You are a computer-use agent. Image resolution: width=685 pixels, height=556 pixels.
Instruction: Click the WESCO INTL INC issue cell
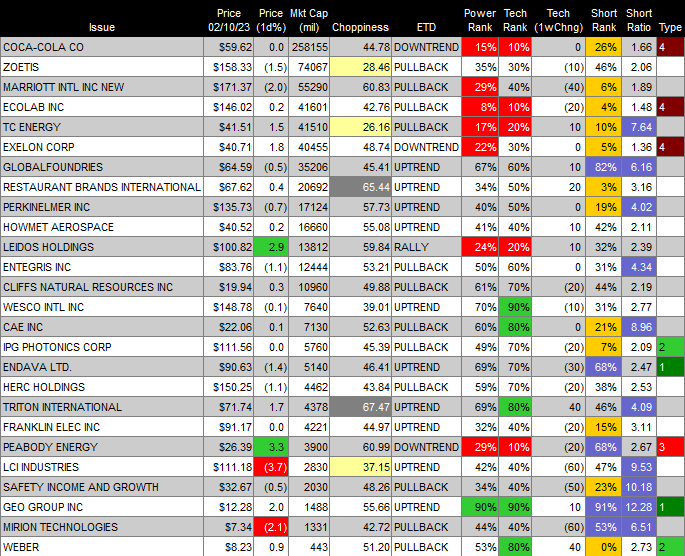(x=102, y=307)
